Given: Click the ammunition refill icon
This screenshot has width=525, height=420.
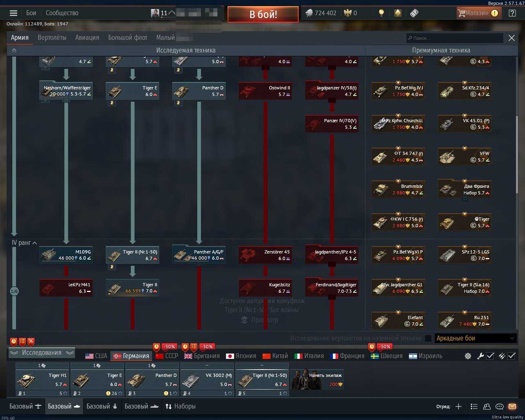Looking at the screenshot, I should tap(502, 356).
